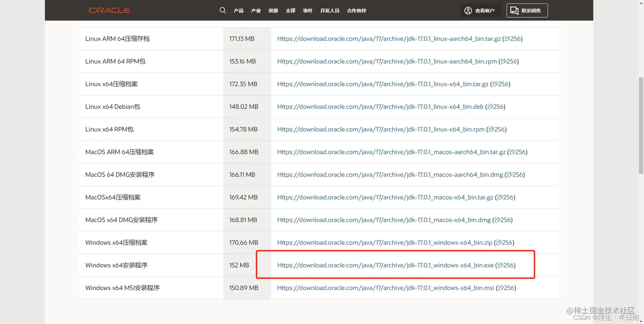The image size is (644, 324).
Task: Download jdk-17.0.1_linux-x64_bin.deb link
Action: [x=380, y=107]
